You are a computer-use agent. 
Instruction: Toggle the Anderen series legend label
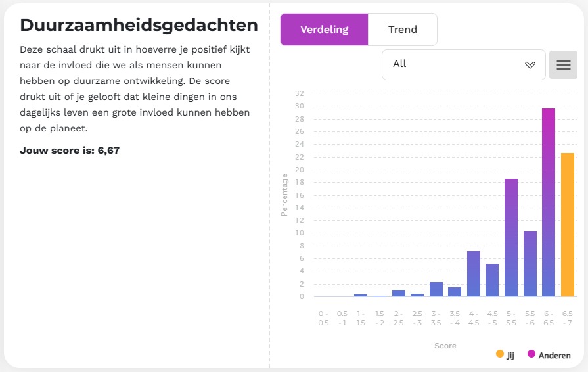click(x=554, y=356)
